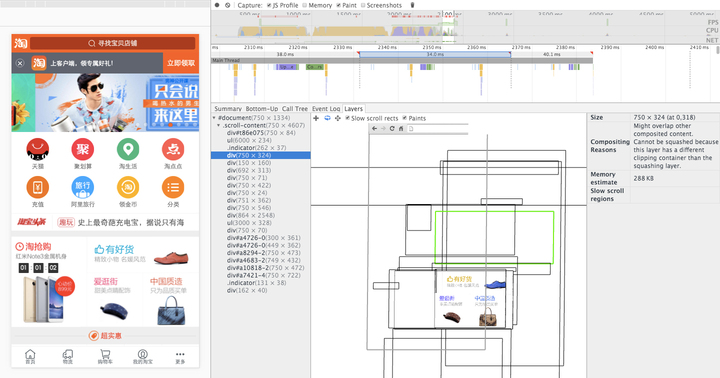Viewport: 720px width, 378px height.
Task: Open the Call Tree tab
Action: coord(294,108)
